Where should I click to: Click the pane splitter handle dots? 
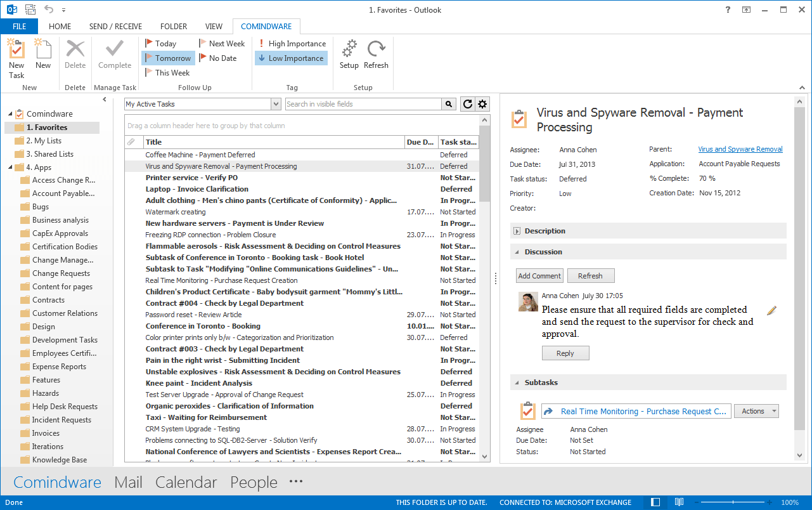pos(495,277)
